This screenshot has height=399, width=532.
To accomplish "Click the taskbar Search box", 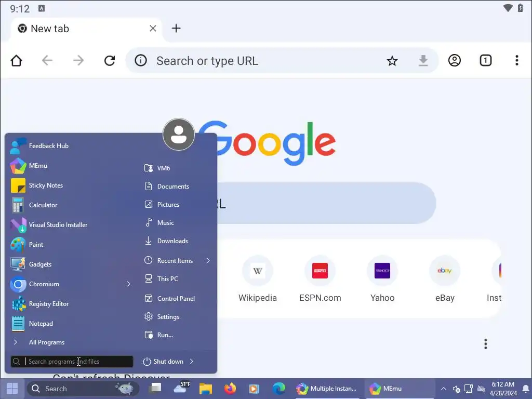I will (x=83, y=389).
